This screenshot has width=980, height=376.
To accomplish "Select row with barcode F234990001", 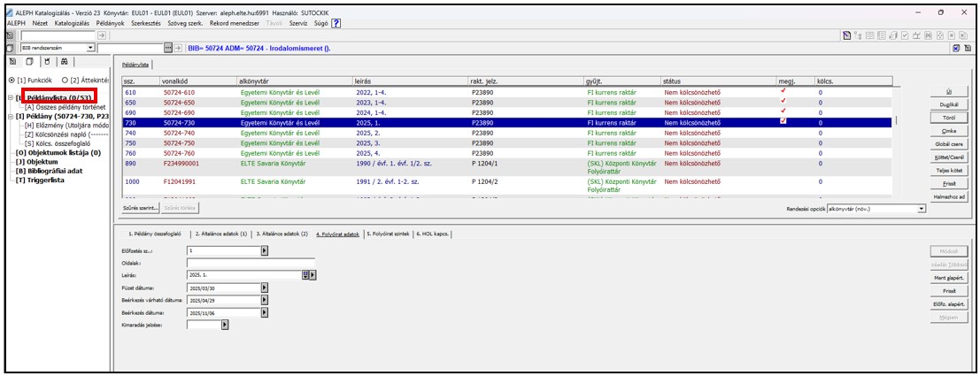I will click(x=507, y=166).
